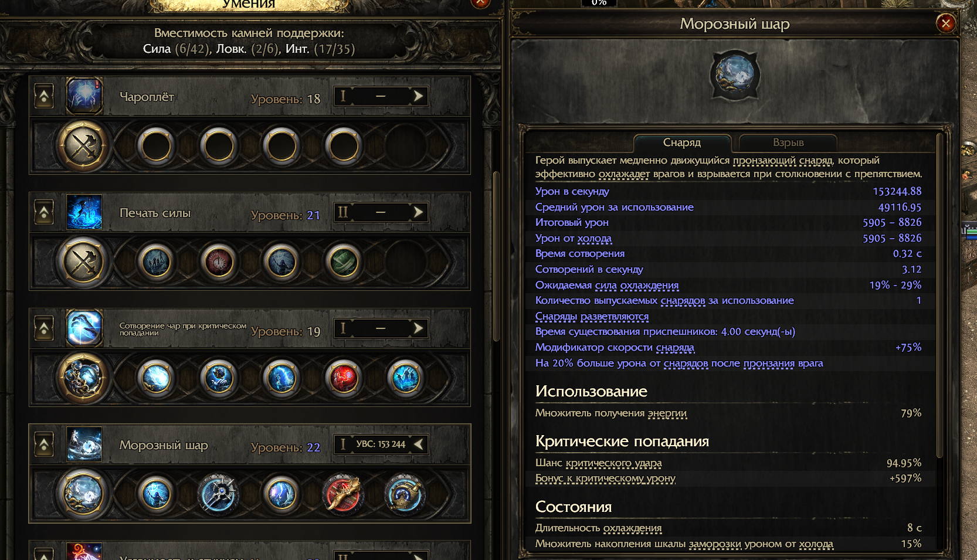The width and height of the screenshot is (977, 560).
Task: Click red dragon support gem under Морозный шар
Action: (343, 494)
